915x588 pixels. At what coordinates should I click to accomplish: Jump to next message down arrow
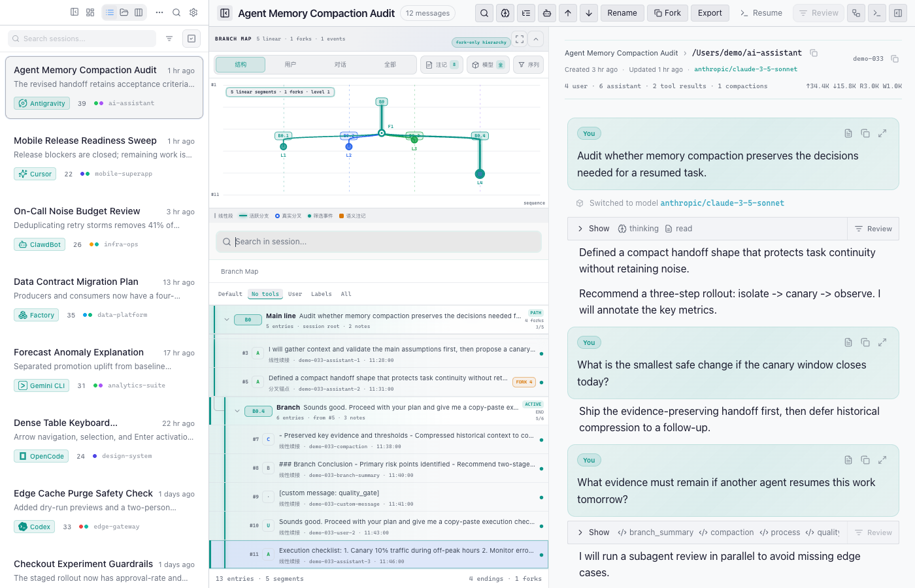pos(589,13)
